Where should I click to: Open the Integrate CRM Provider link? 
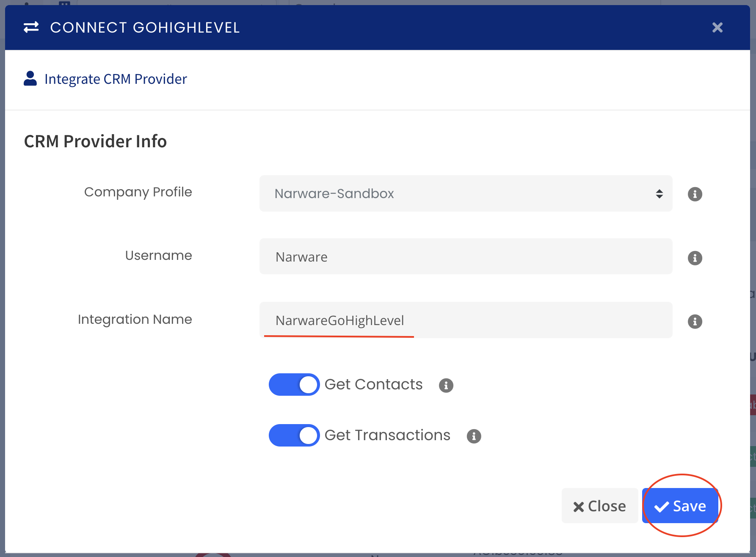pos(116,79)
